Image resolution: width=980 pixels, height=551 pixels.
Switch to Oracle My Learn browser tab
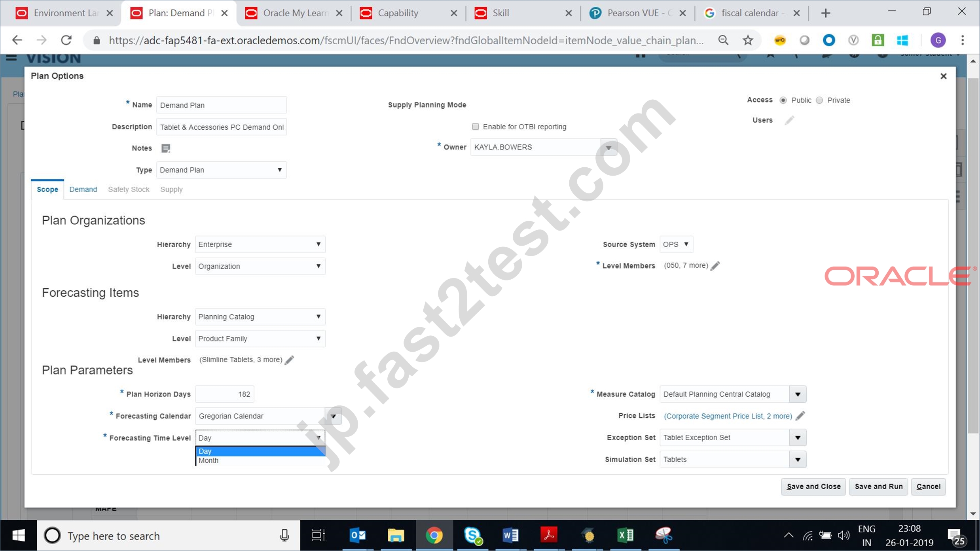click(294, 13)
